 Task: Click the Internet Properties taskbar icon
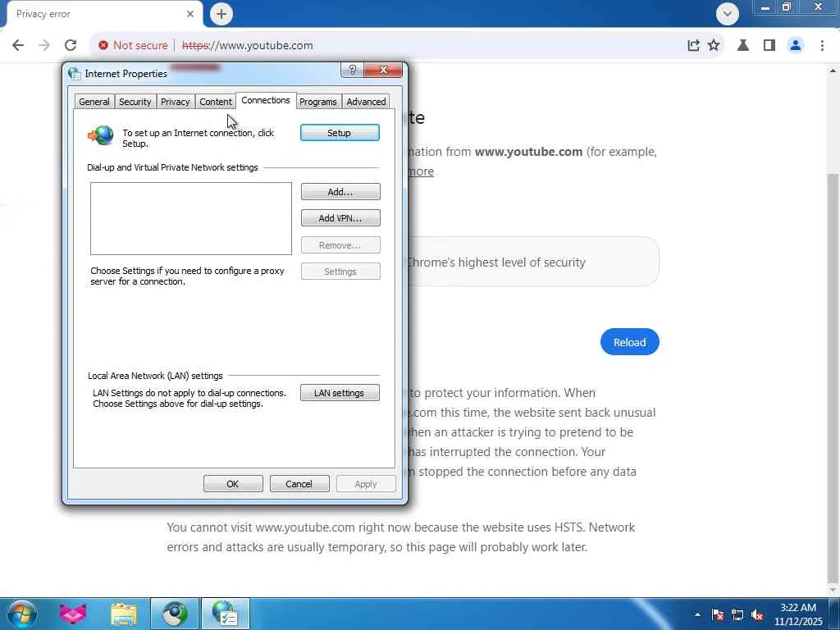225,614
